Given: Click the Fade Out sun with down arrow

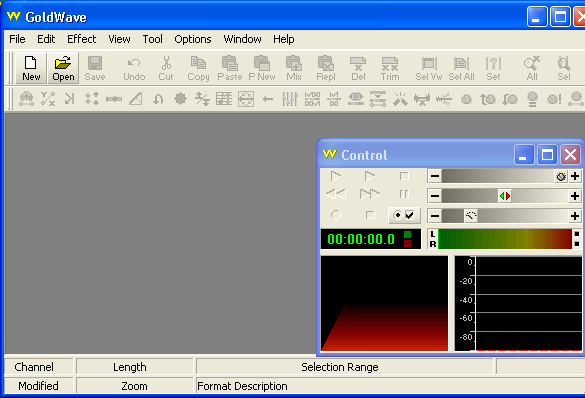Looking at the screenshot, I should coord(510,99).
